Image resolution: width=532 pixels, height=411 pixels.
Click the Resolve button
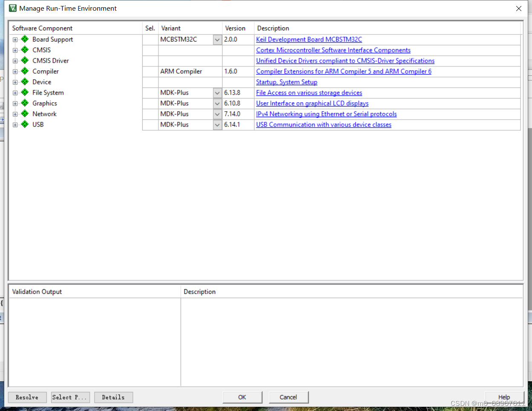(x=27, y=397)
